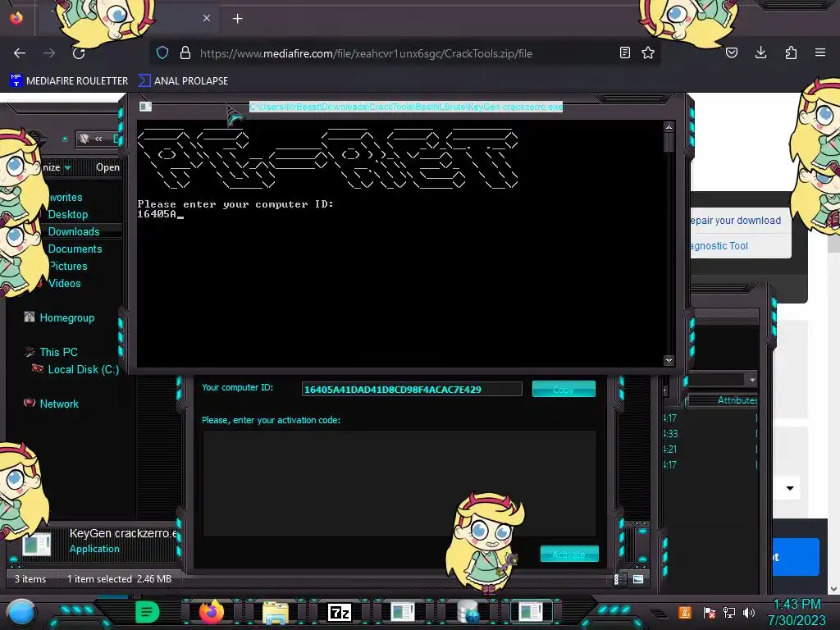The image size is (840, 630).
Task: Switch to large icons view in Explorer
Action: click(x=638, y=579)
